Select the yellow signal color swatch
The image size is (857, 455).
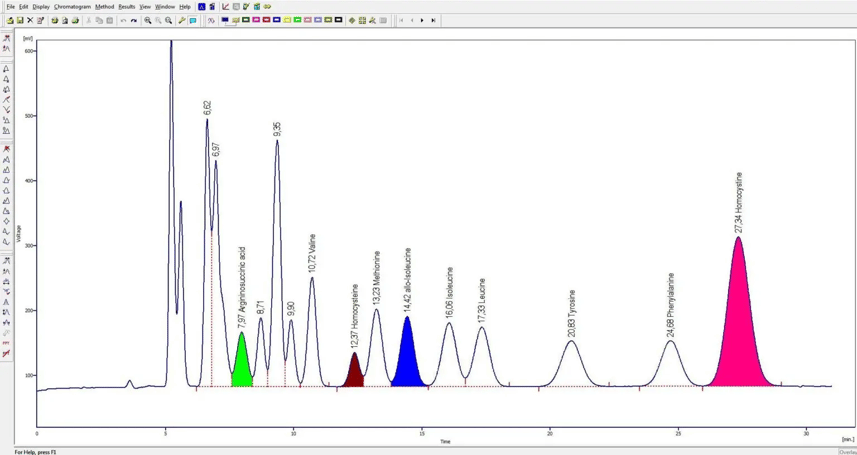287,20
